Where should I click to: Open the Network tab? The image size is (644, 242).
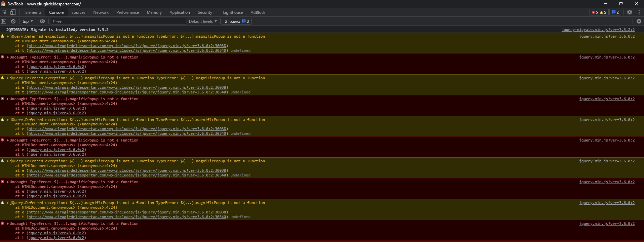click(x=101, y=12)
